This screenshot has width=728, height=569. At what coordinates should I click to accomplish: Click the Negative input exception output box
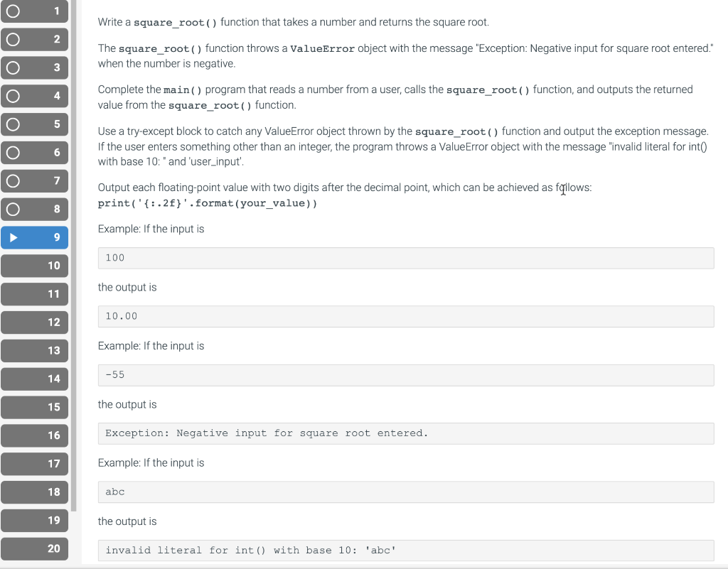[406, 433]
